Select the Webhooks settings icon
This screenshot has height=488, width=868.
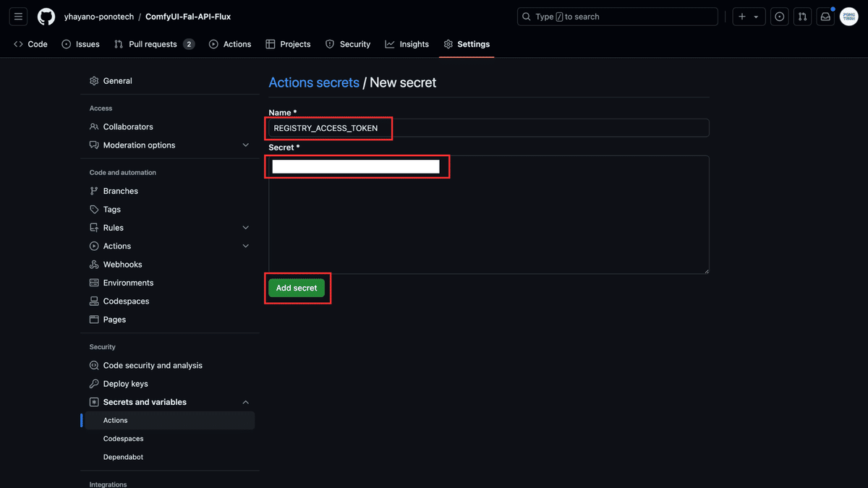[94, 264]
